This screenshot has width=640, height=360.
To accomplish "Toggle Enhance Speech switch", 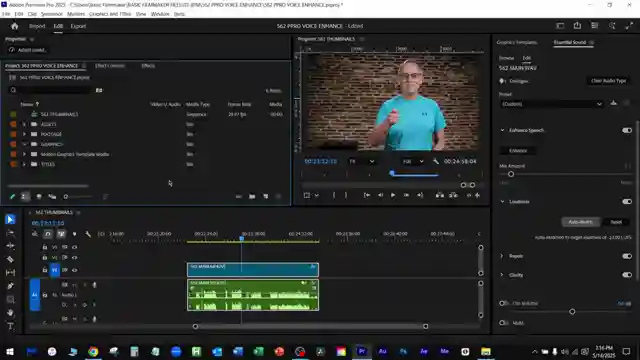I will point(627,131).
